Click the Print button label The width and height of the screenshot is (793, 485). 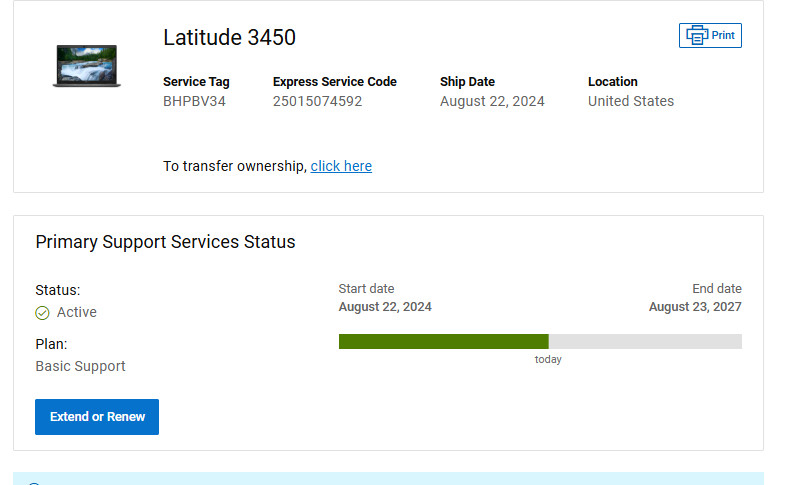(723, 35)
